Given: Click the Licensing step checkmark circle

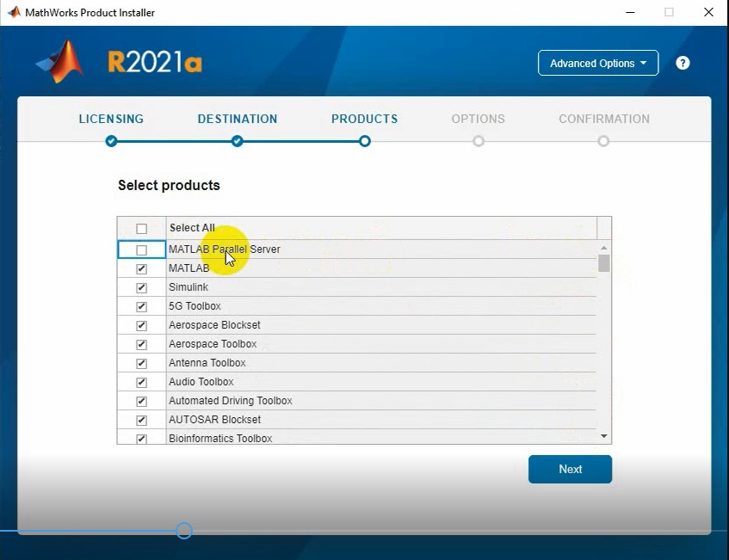Looking at the screenshot, I should (111, 141).
